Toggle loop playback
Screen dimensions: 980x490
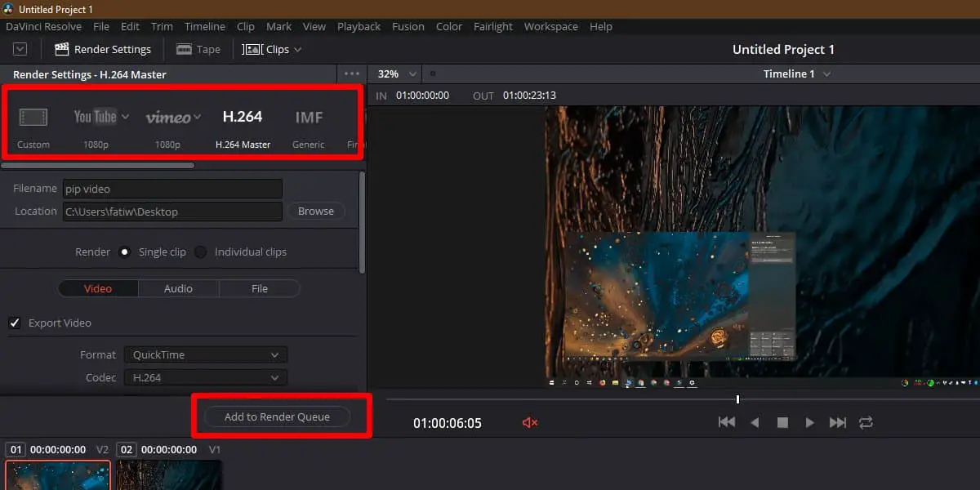[x=866, y=422]
